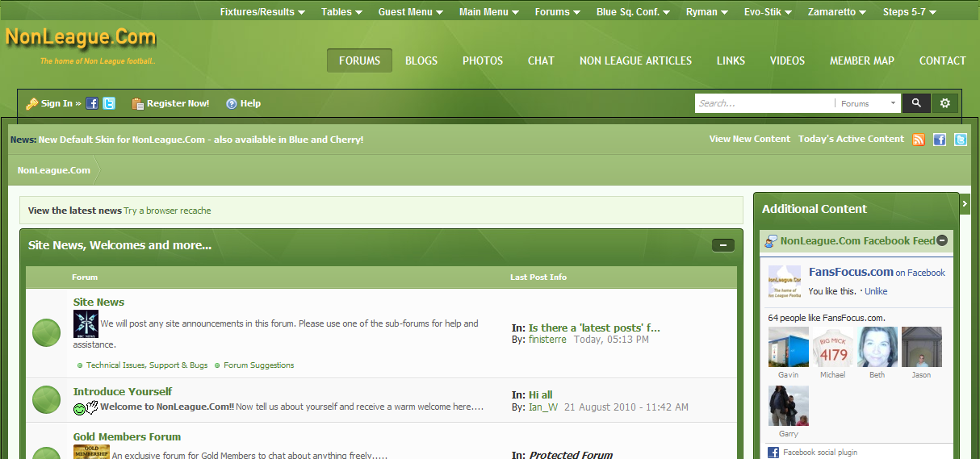
Task: Open last post 'Is there a latest posts'
Action: [594, 328]
